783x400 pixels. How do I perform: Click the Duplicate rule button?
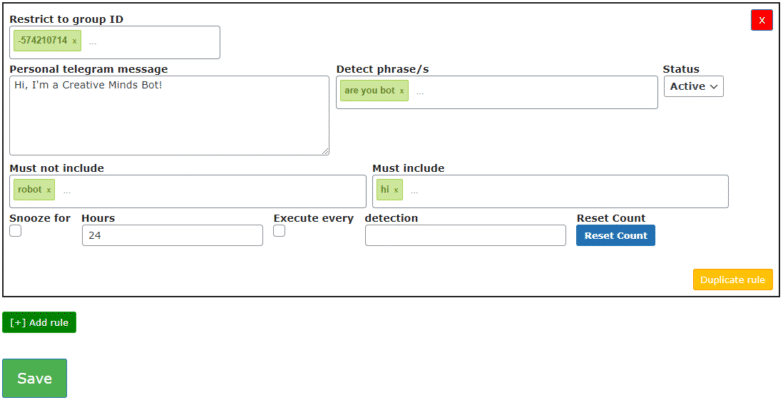coord(732,280)
